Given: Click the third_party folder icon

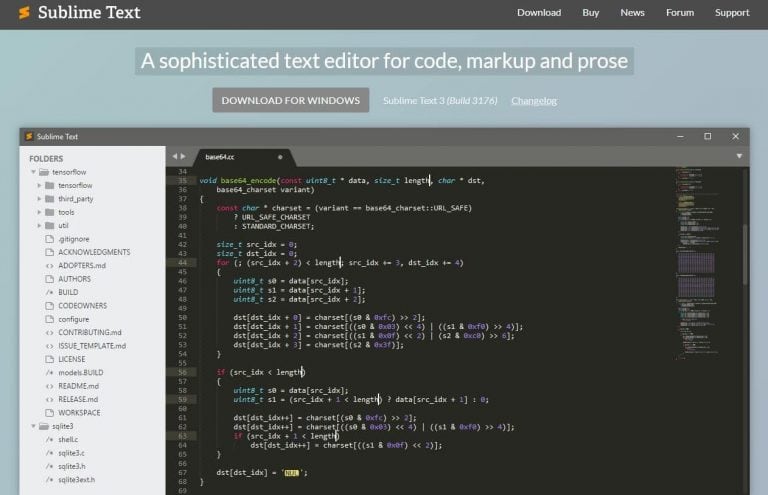Looking at the screenshot, I should 49,199.
